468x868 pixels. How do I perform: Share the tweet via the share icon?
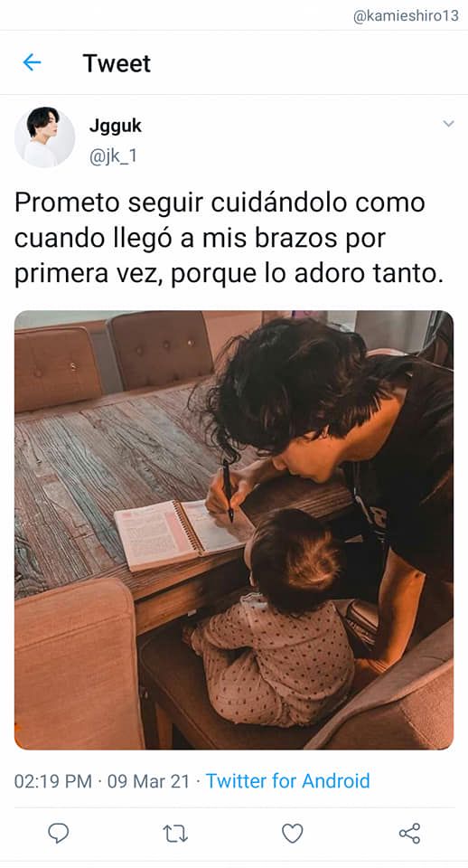pyautogui.click(x=409, y=833)
